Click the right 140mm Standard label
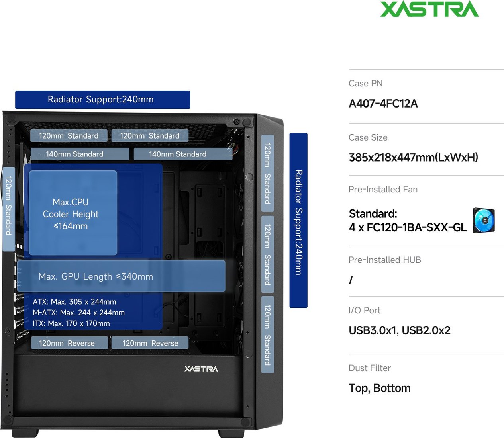504x438 pixels. click(x=183, y=154)
